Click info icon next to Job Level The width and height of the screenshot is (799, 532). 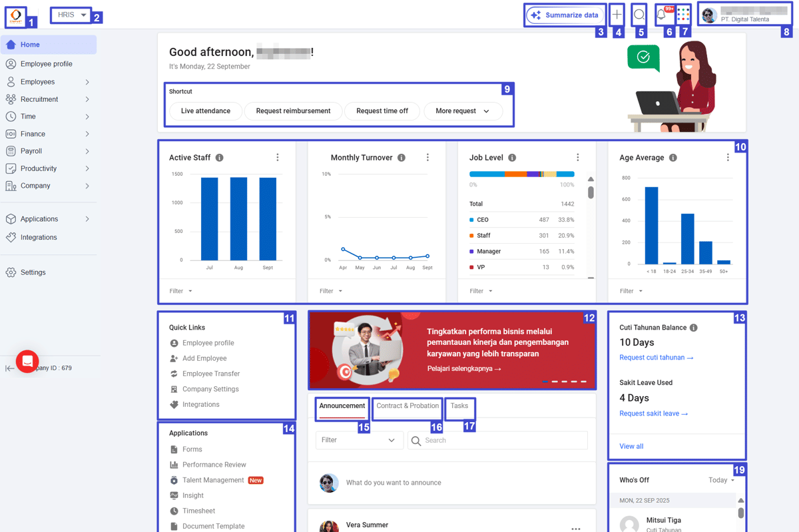coord(512,158)
